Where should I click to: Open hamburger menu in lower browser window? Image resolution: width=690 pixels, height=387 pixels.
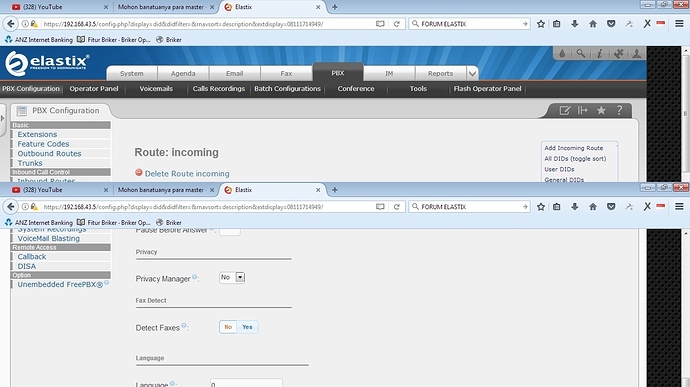pyautogui.click(x=679, y=206)
